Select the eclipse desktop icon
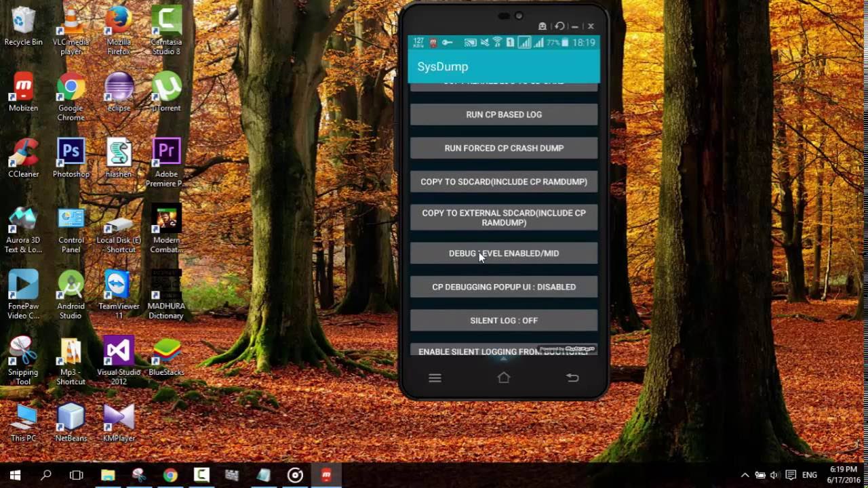Screen dimensions: 868x488 pyautogui.click(x=119, y=92)
